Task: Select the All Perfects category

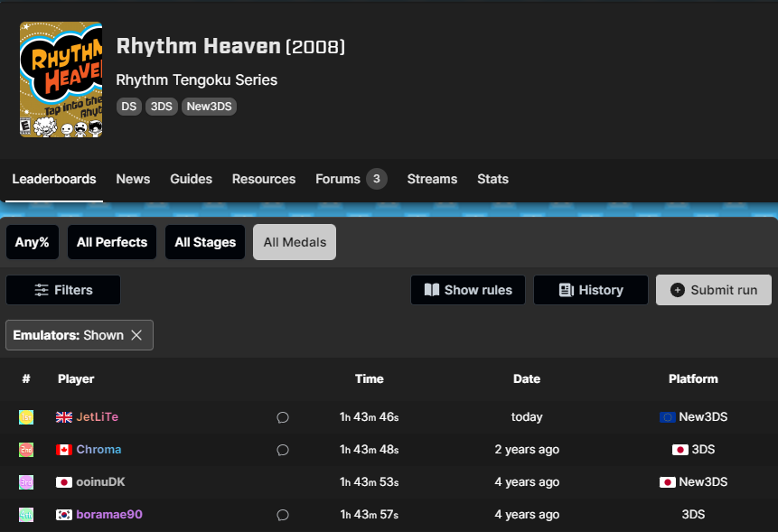Action: [112, 242]
